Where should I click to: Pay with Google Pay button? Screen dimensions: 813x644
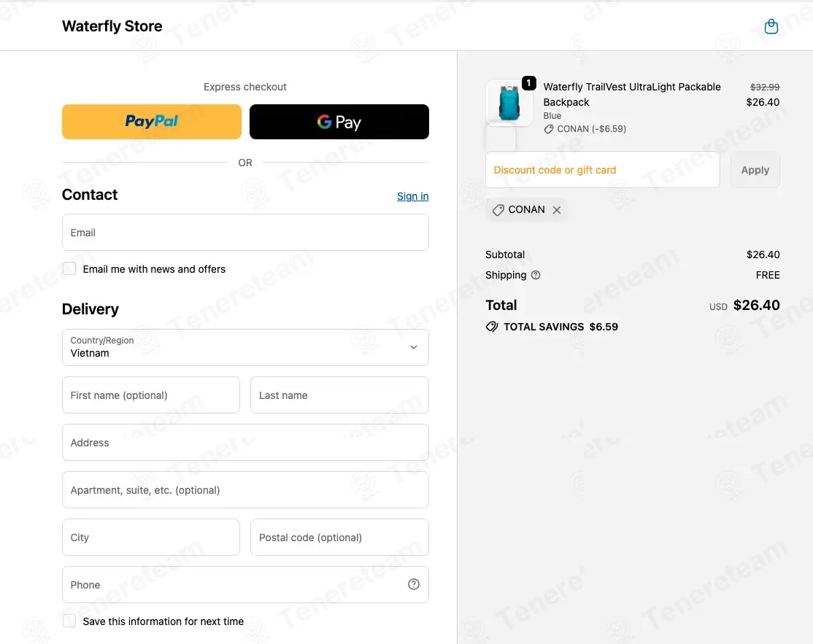click(x=339, y=122)
